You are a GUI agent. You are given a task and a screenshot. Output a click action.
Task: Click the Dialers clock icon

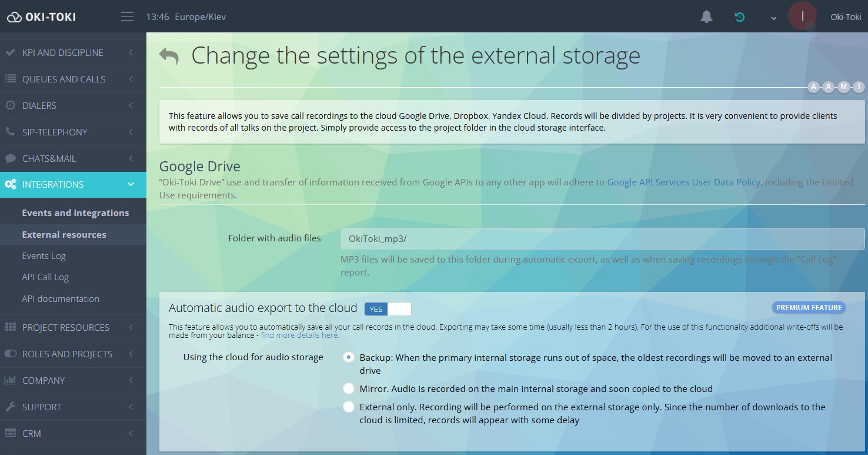(x=11, y=105)
